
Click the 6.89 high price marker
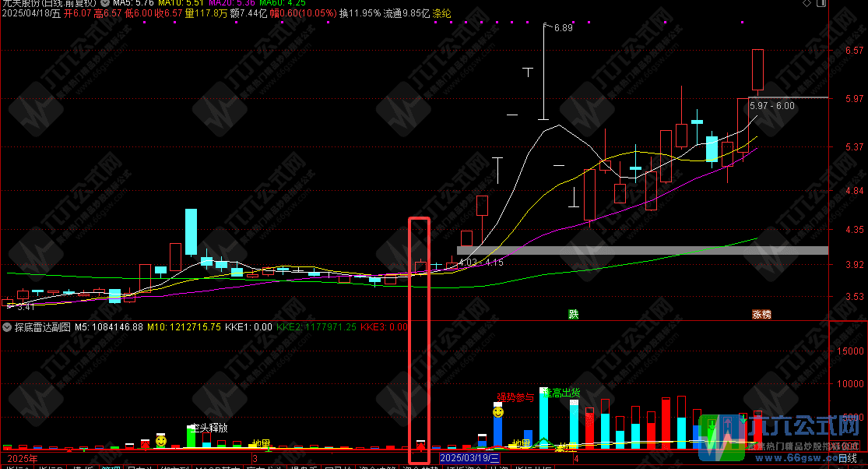coord(562,28)
